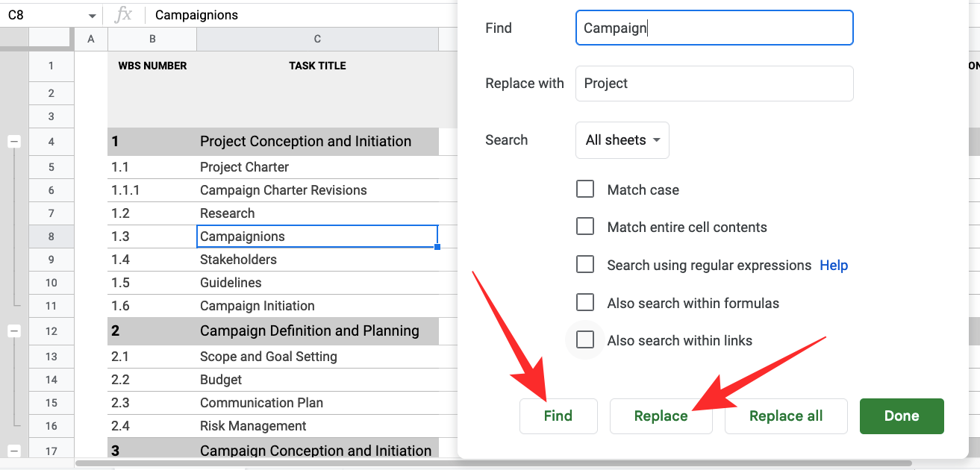Click the fx function icon

124,15
